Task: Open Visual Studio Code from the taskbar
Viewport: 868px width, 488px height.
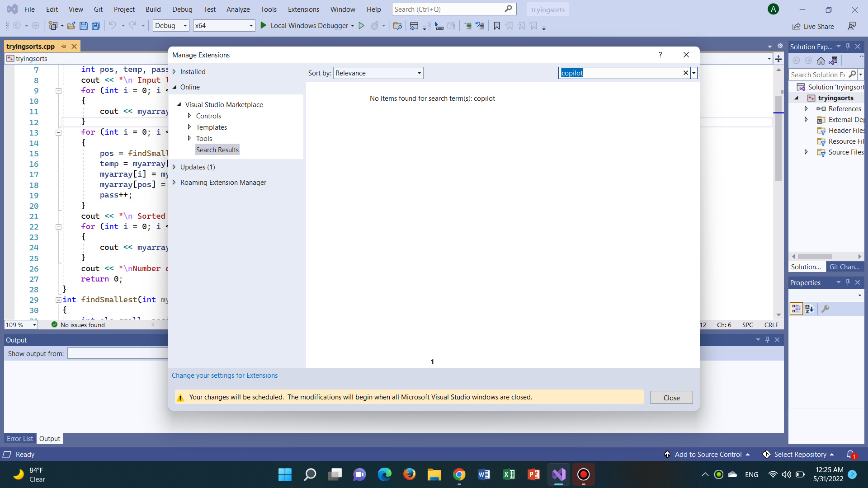Action: pos(559,474)
